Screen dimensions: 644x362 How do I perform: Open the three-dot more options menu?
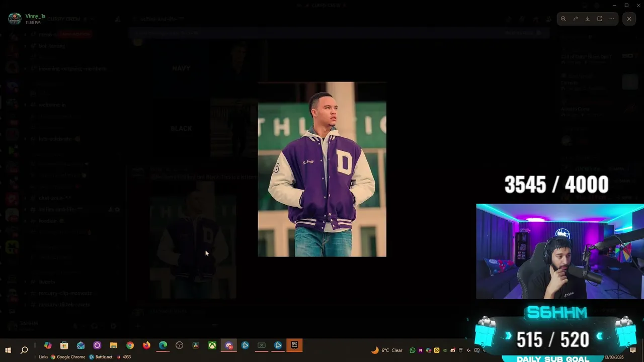(612, 19)
